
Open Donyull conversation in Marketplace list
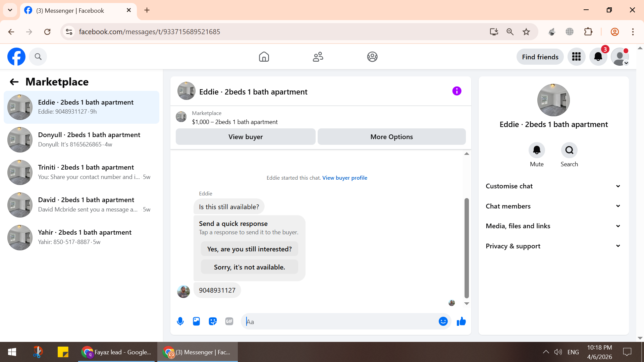point(82,140)
